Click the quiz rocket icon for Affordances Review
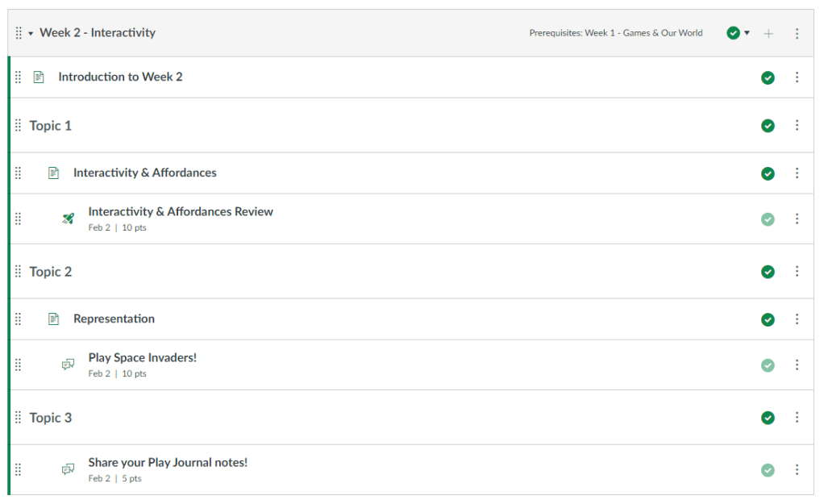 (69, 219)
